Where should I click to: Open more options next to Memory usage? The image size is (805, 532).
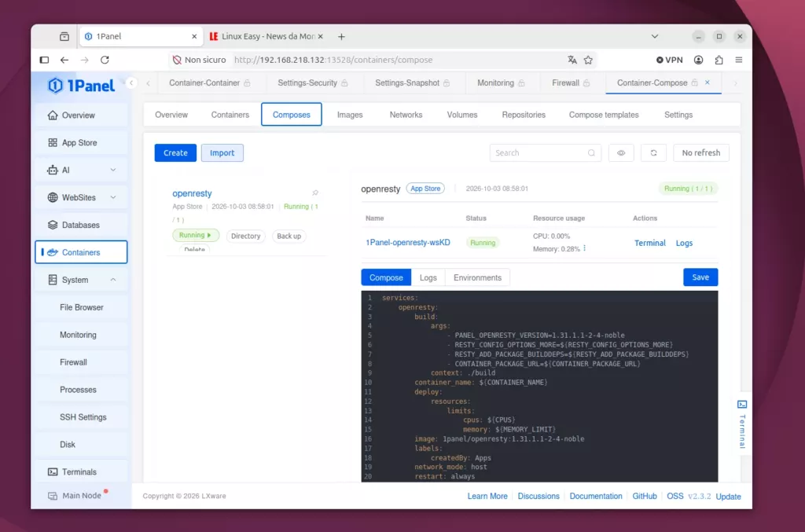(x=585, y=248)
